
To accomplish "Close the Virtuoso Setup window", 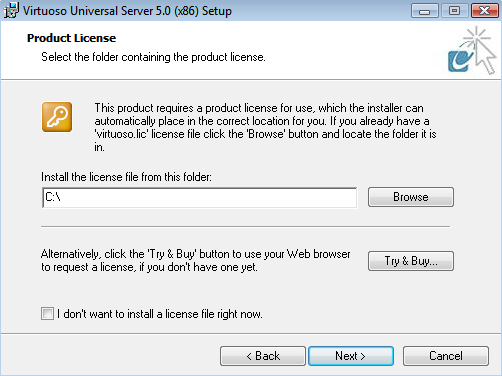I will [485, 11].
